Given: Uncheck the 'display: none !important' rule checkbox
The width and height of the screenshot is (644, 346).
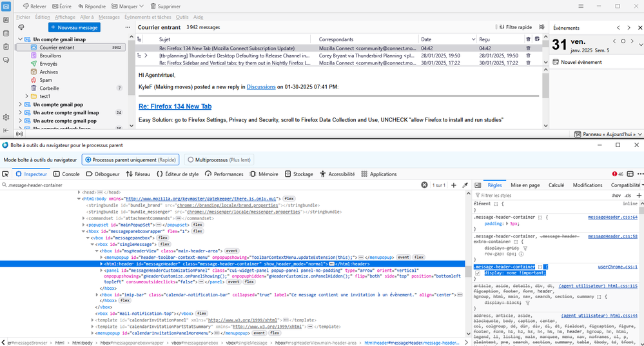Looking at the screenshot, I should pyautogui.click(x=478, y=273).
